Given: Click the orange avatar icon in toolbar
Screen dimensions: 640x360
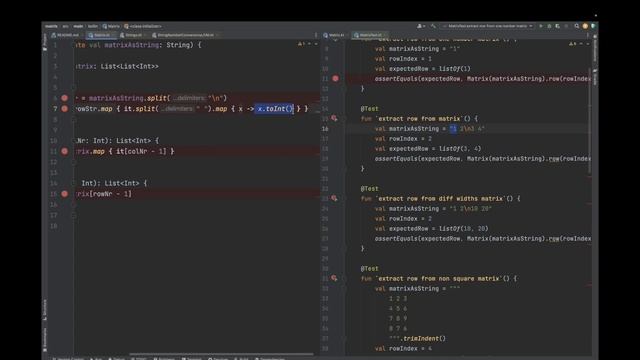Looking at the screenshot, I should pyautogui.click(x=585, y=26).
